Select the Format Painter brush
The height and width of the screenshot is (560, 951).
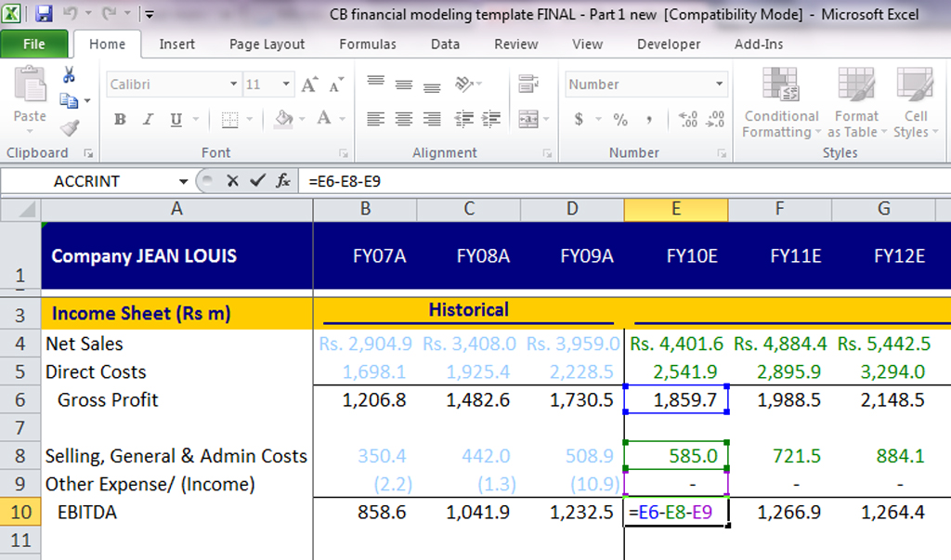[x=69, y=128]
